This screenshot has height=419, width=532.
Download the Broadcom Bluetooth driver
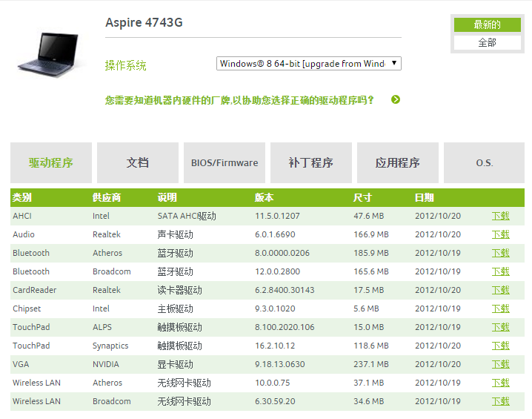(500, 271)
